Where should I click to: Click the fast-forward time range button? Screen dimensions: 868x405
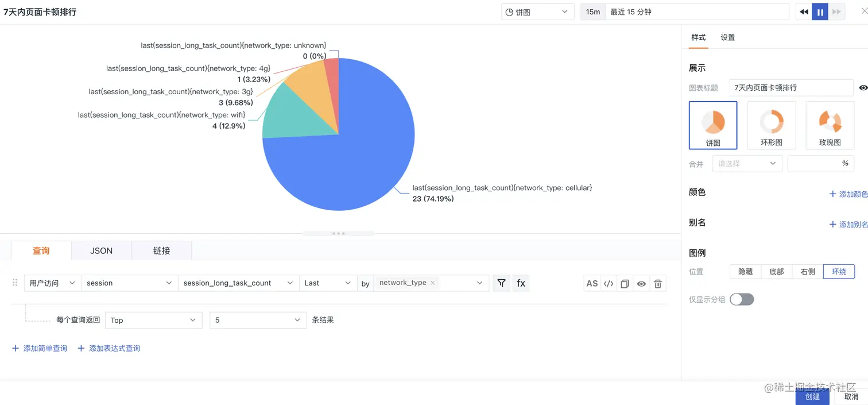pos(836,11)
